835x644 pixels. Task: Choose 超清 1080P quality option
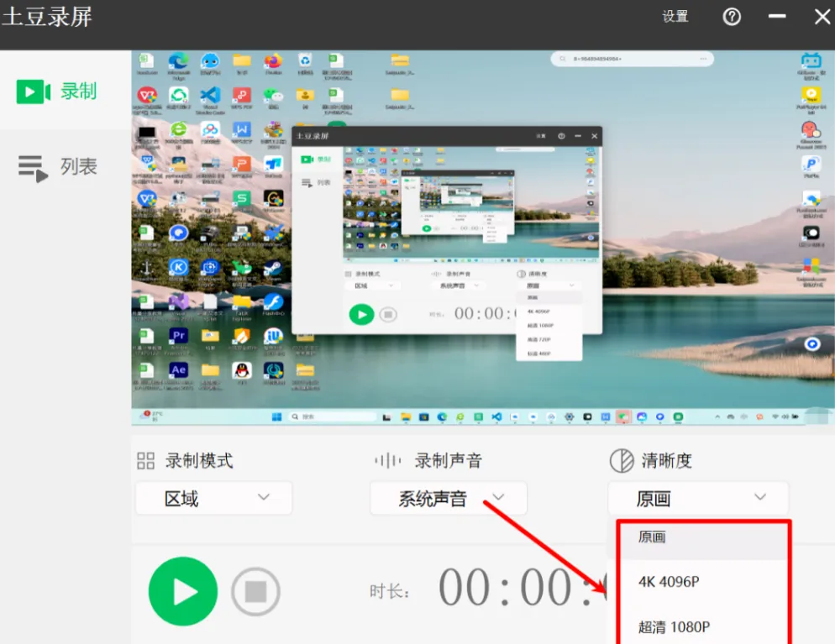click(703, 627)
